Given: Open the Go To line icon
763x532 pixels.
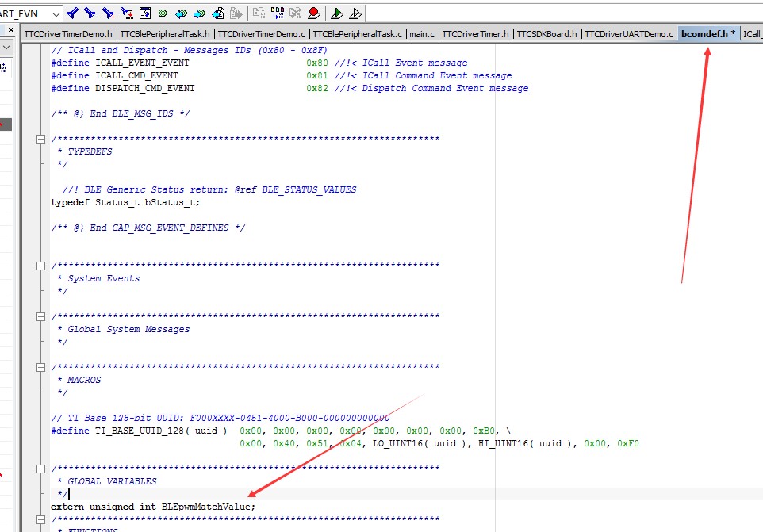Looking at the screenshot, I should pos(145,13).
